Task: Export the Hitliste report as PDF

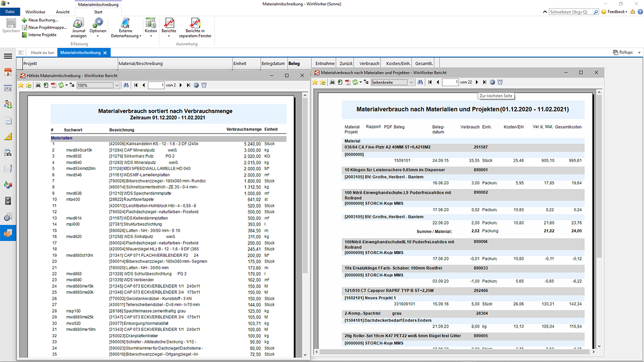Action: pos(54,85)
